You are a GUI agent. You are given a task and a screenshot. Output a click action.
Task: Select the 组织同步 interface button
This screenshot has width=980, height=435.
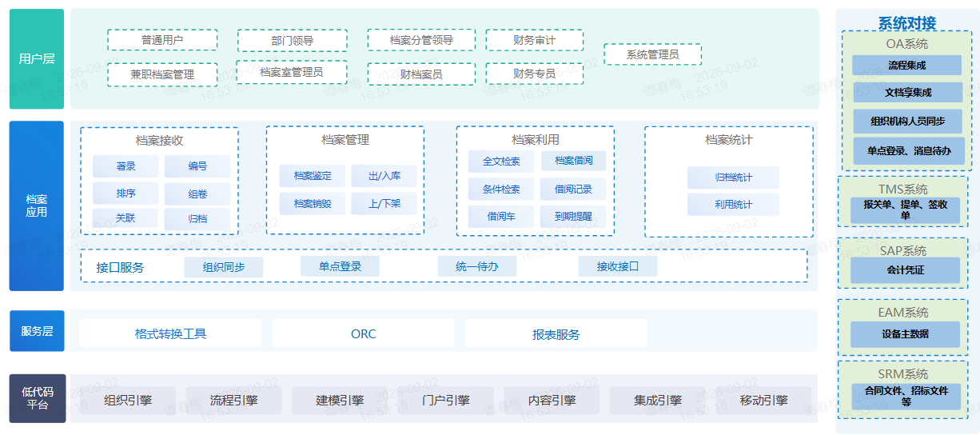(x=224, y=267)
